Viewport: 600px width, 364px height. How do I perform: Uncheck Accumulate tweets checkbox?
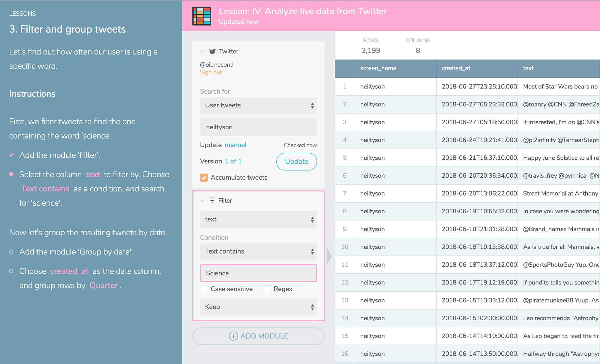click(204, 178)
